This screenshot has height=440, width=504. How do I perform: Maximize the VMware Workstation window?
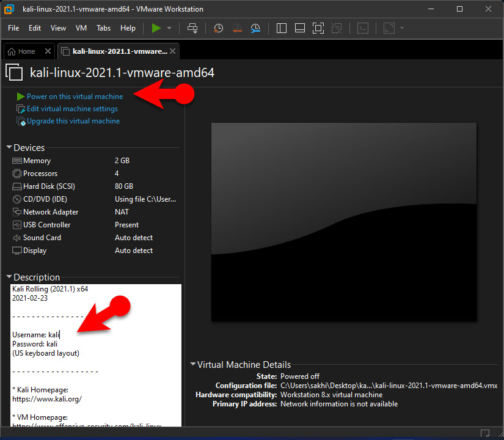point(459,9)
